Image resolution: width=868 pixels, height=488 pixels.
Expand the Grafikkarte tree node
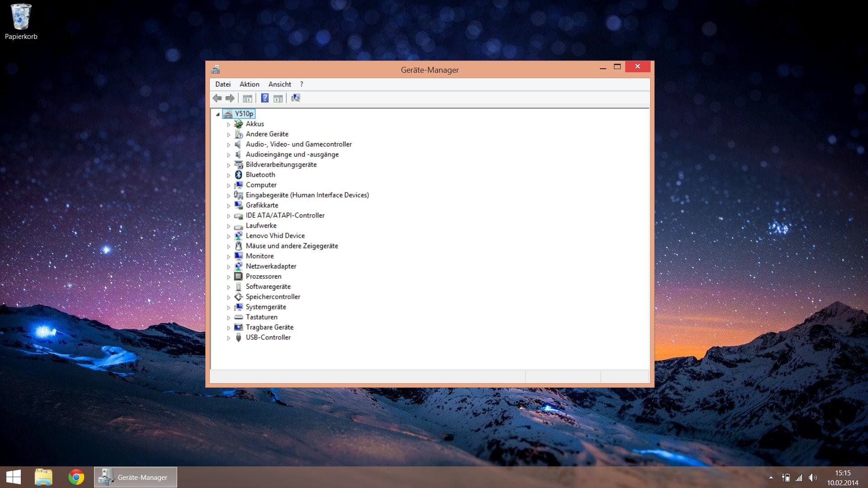[229, 206]
